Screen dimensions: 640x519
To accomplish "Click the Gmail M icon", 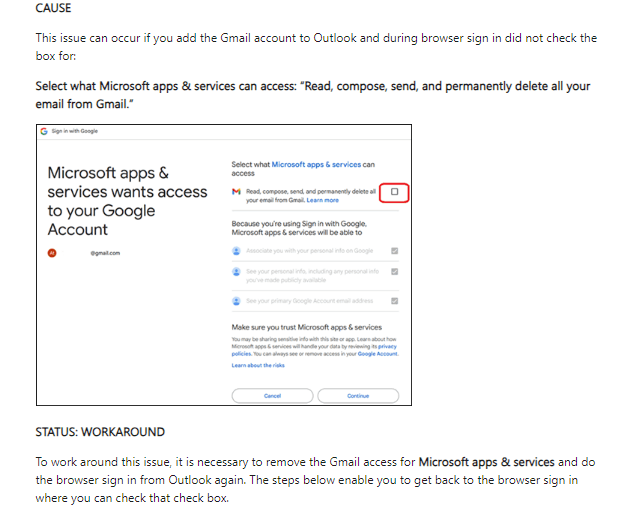I will point(236,191).
